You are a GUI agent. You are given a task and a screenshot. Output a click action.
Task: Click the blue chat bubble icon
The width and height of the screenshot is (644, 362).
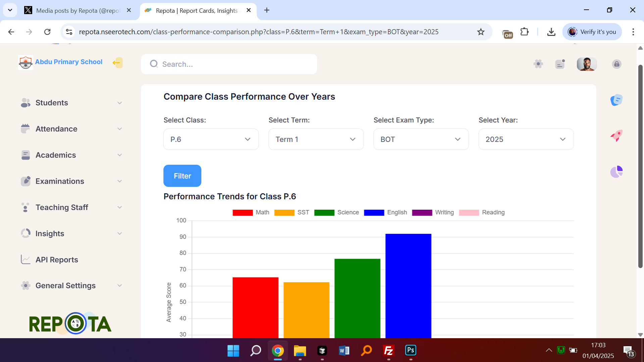click(x=616, y=100)
